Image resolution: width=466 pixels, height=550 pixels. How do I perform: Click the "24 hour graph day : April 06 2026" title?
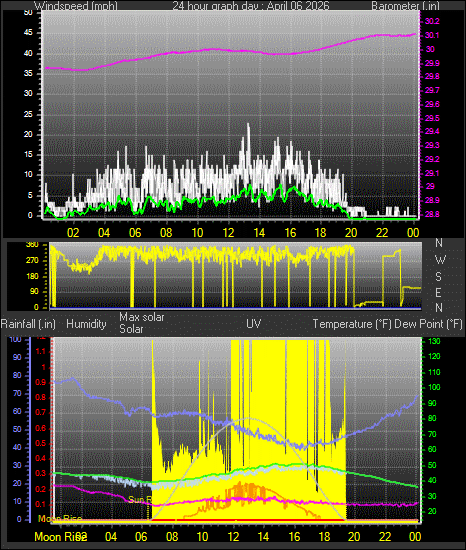click(251, 6)
